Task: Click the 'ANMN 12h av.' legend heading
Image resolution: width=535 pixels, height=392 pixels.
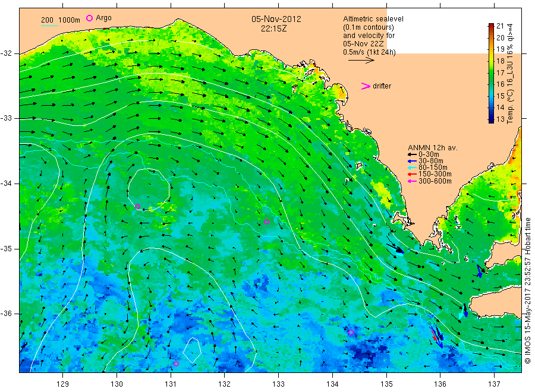Action: point(433,148)
